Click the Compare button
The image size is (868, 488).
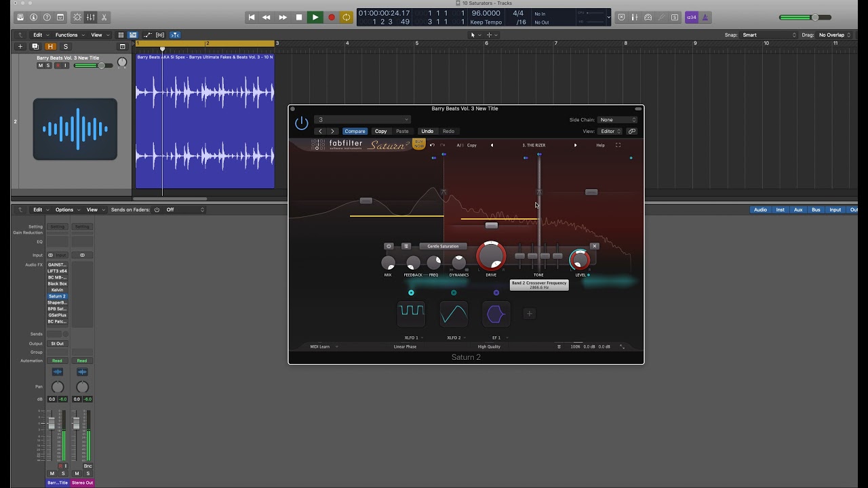[355, 131]
